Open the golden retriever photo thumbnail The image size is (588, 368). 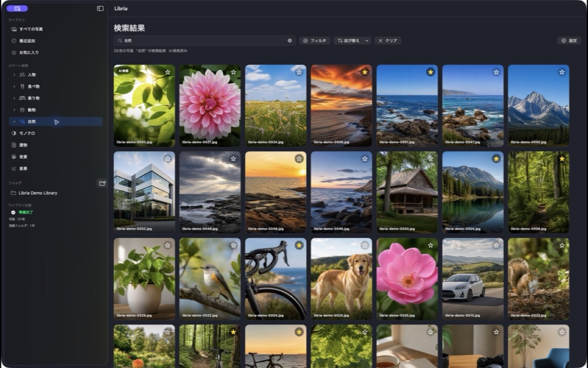341,279
